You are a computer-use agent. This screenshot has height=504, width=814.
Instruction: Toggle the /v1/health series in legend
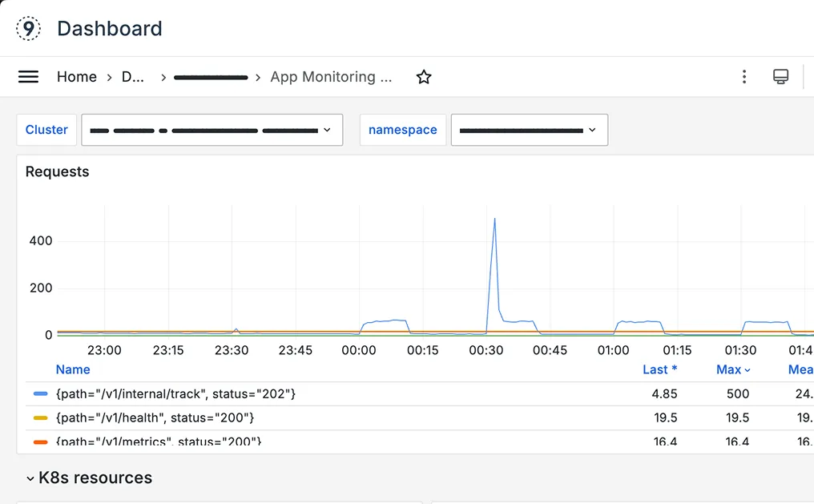coord(155,417)
